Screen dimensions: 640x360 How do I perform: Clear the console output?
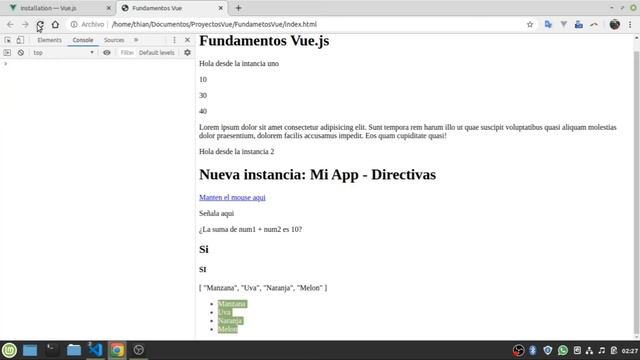point(21,53)
